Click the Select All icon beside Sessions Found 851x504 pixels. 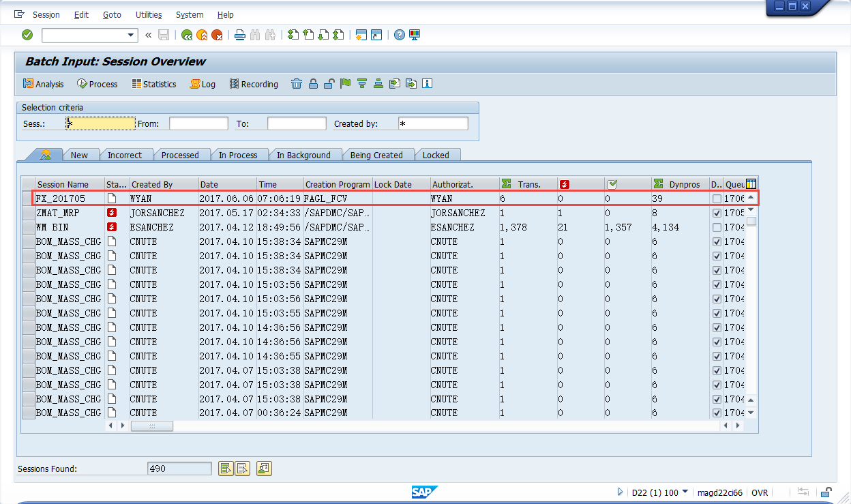pos(226,469)
